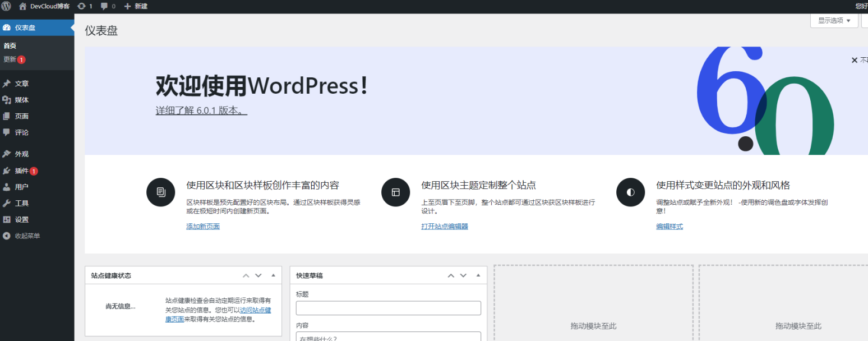Click the 文章 pin icon in sidebar
This screenshot has height=341, width=868.
7,84
